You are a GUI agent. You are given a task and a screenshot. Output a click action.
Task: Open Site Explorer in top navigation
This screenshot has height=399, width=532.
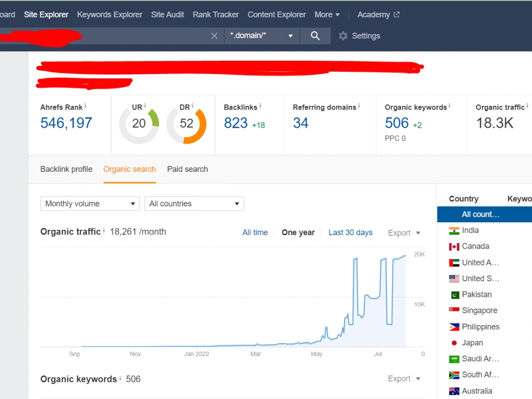click(46, 14)
